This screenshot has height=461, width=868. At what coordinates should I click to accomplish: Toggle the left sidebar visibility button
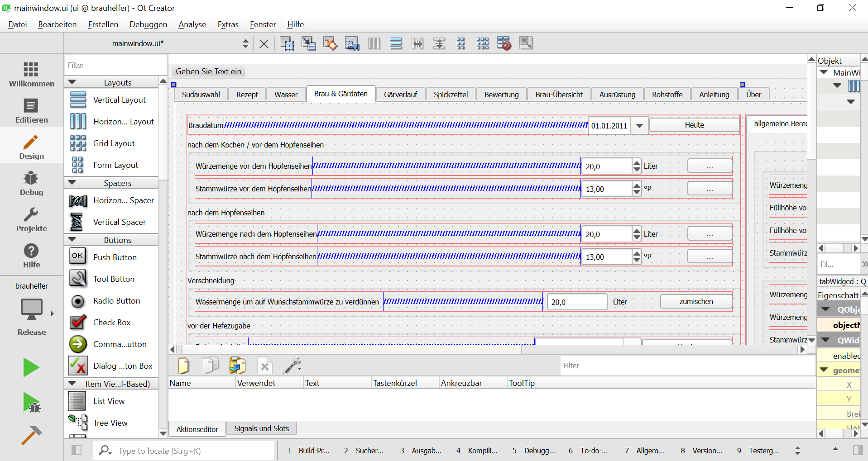coord(77,450)
